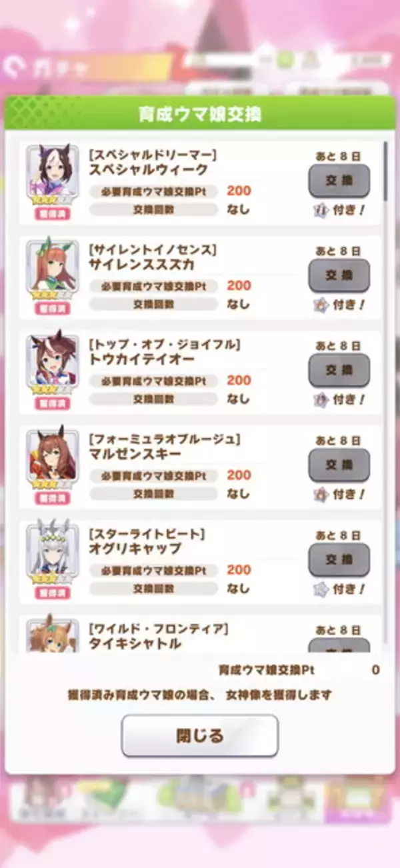Tap piece icon beside Maruzensky 付き
Screen dimensions: 400x868
321,495
